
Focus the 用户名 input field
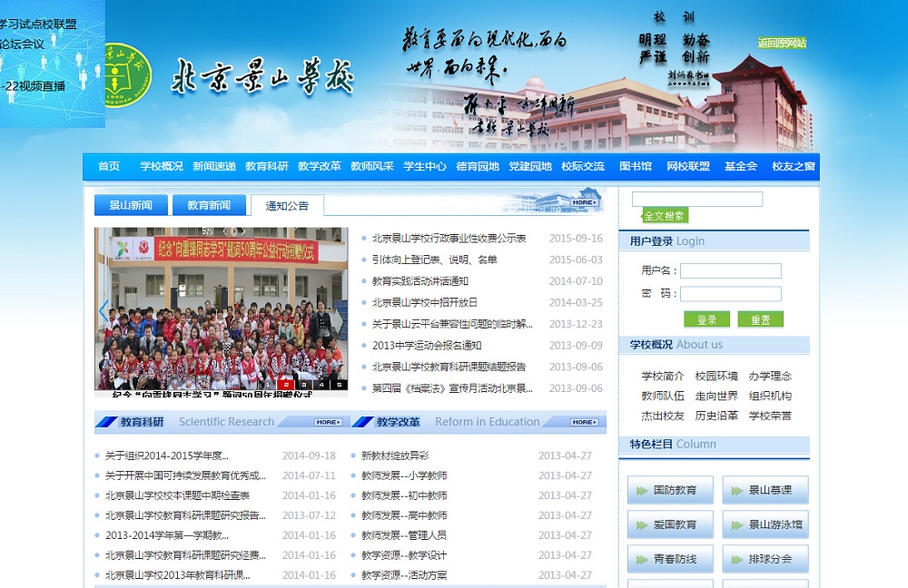731,270
